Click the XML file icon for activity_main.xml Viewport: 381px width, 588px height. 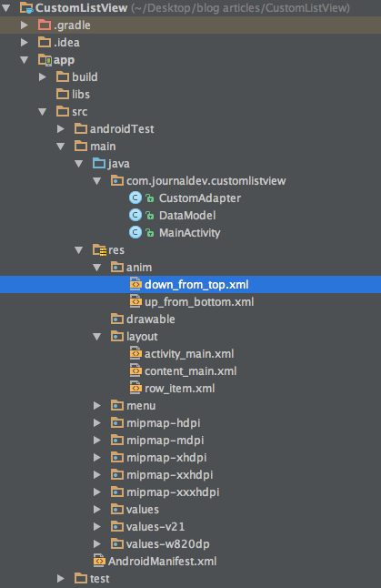(x=135, y=353)
